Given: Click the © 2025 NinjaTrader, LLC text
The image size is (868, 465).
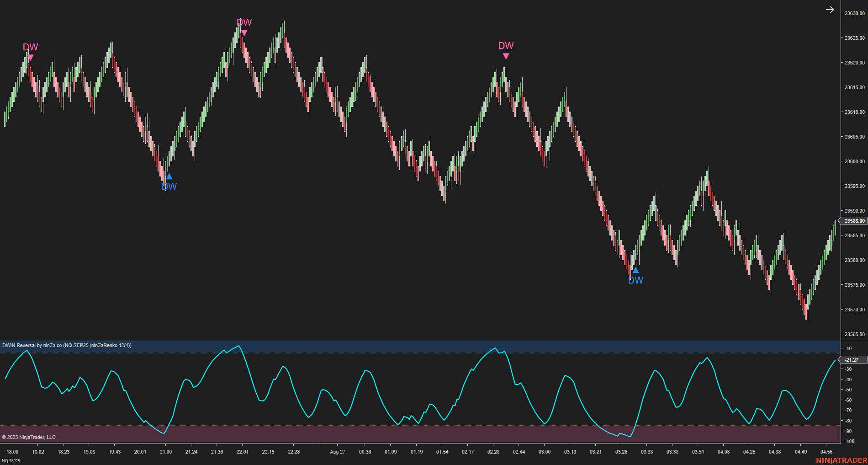Looking at the screenshot, I should 29,437.
